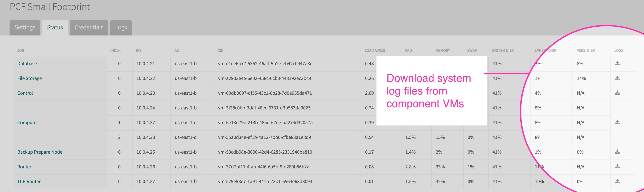Viewport: 644px width, 192px height.
Task: Click the Database CID value cell
Action: (265, 64)
